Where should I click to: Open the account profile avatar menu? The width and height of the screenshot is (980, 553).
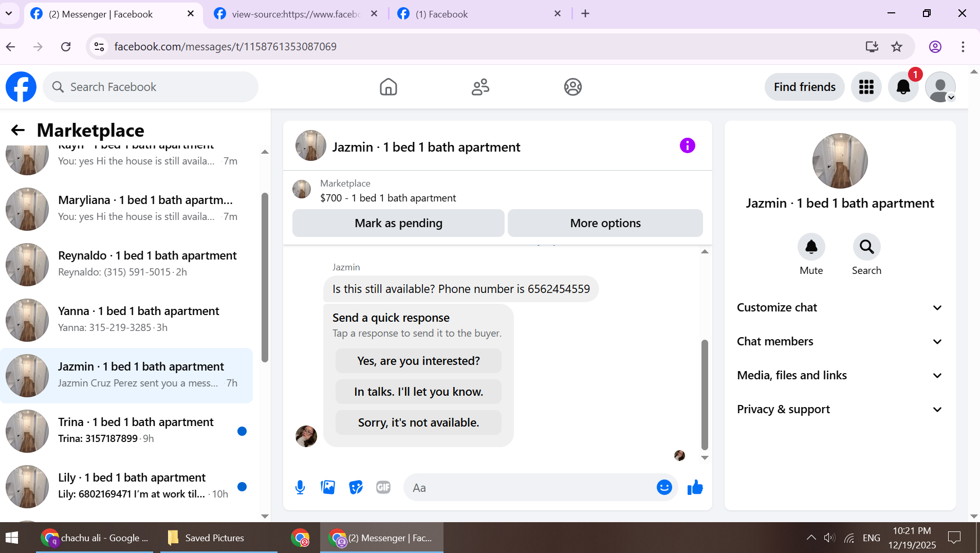click(940, 87)
